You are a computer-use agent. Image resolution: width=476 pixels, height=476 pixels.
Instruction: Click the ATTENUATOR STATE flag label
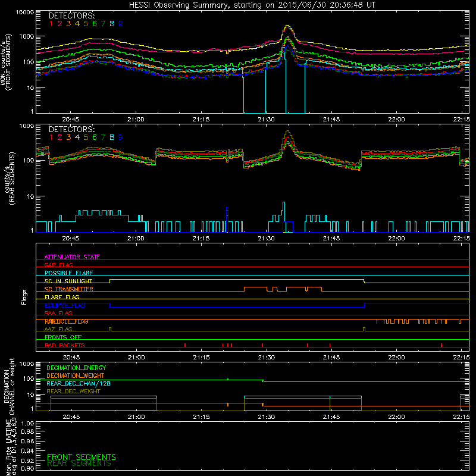coord(72,257)
